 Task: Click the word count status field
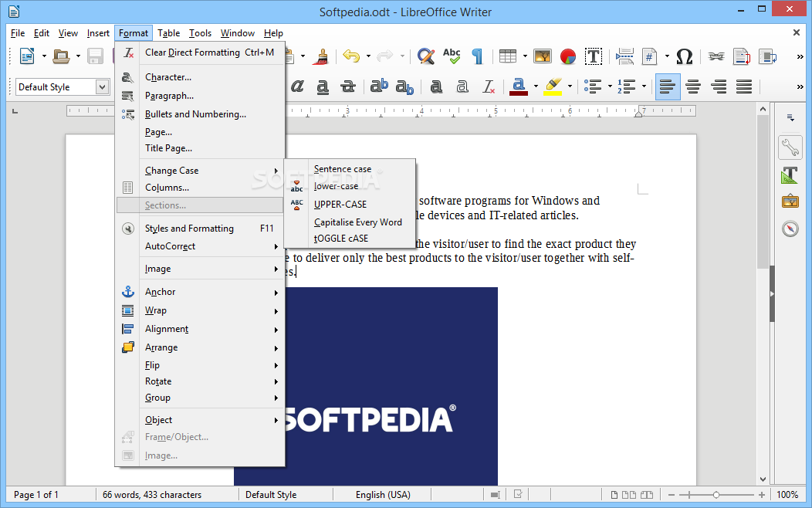click(x=152, y=495)
